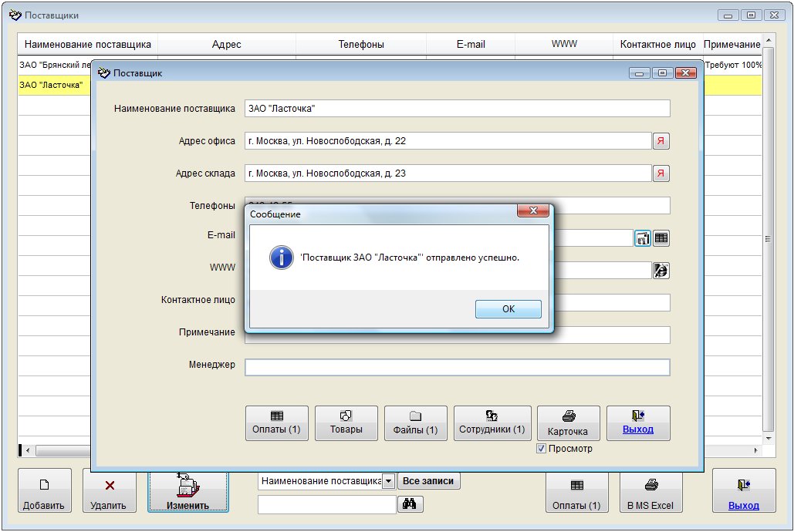Click the Менеджер input field
This screenshot has height=532, width=794.
point(457,367)
